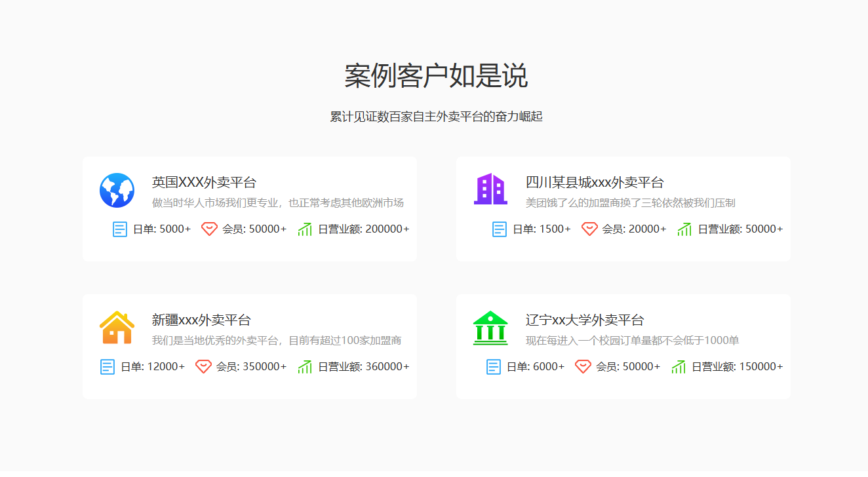Click the 日营业额: 150000+ statistic text
This screenshot has width=868, height=477.
click(x=737, y=367)
